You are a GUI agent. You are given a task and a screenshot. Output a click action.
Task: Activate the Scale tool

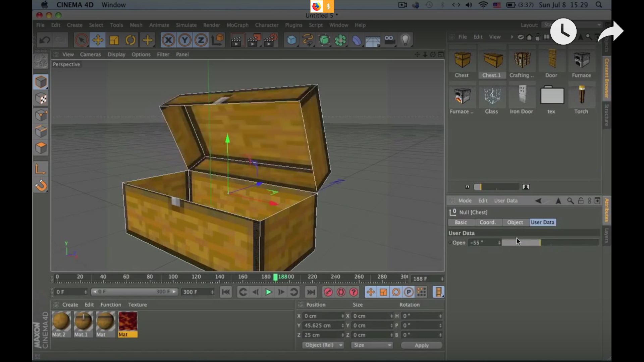(x=114, y=40)
